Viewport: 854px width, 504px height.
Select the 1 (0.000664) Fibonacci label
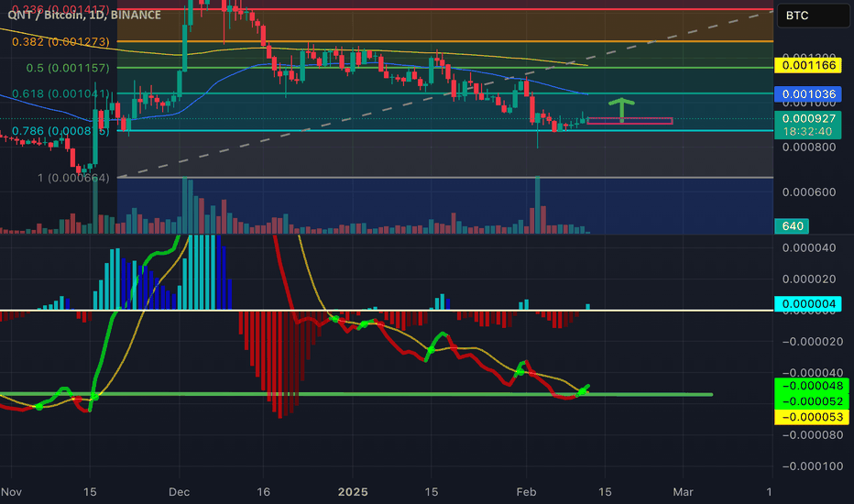[x=73, y=178]
